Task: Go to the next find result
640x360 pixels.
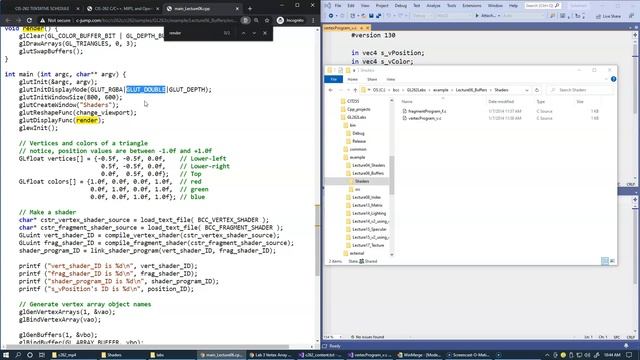Action: click(254, 33)
